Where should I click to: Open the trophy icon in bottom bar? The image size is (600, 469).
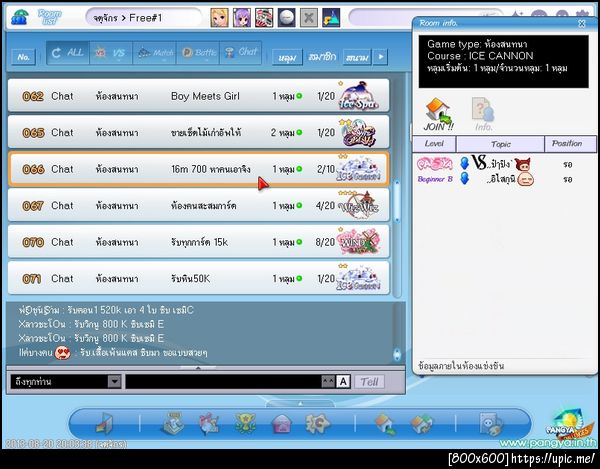pyautogui.click(x=245, y=424)
